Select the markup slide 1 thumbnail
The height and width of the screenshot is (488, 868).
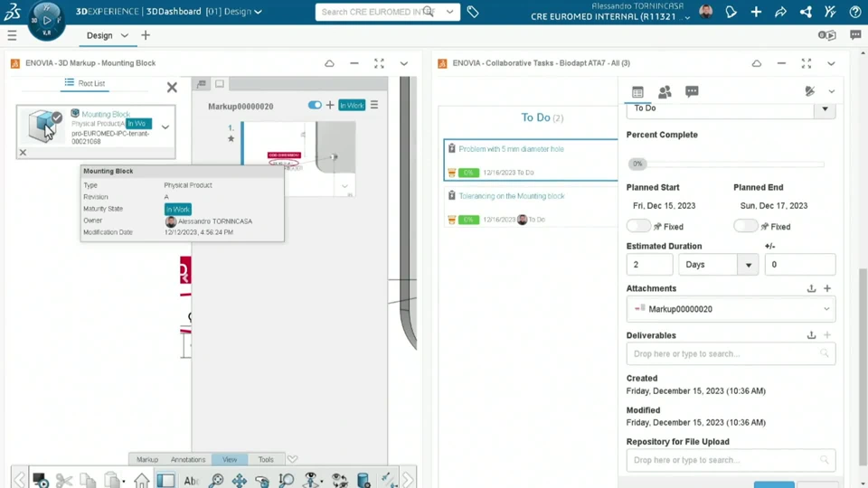(x=299, y=159)
